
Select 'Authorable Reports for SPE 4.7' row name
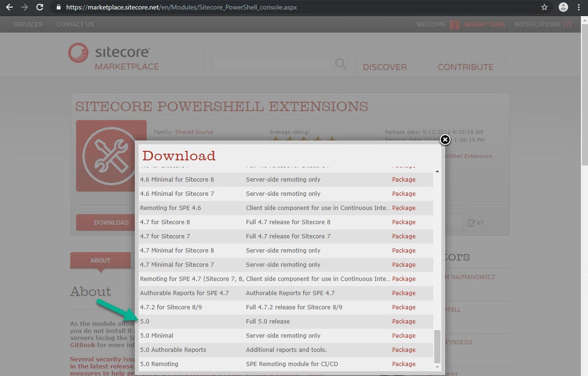(x=184, y=293)
